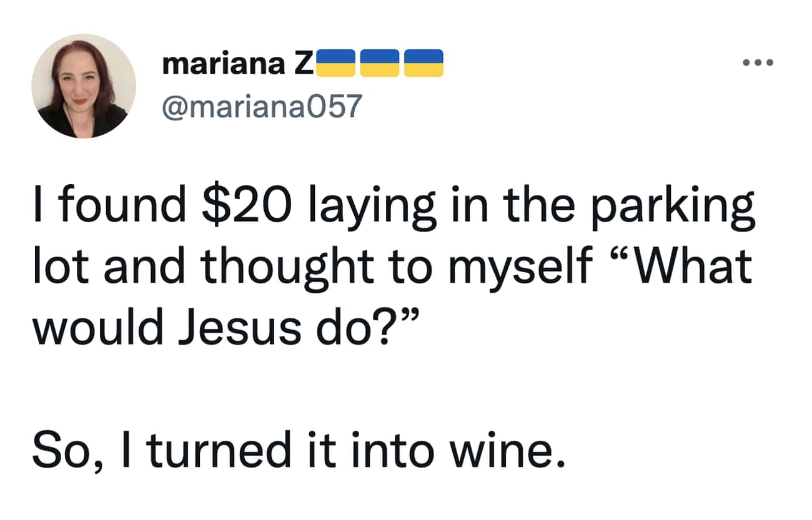812x520 pixels.
Task: Click the middle Ukraine flag emoji
Action: coord(380,63)
